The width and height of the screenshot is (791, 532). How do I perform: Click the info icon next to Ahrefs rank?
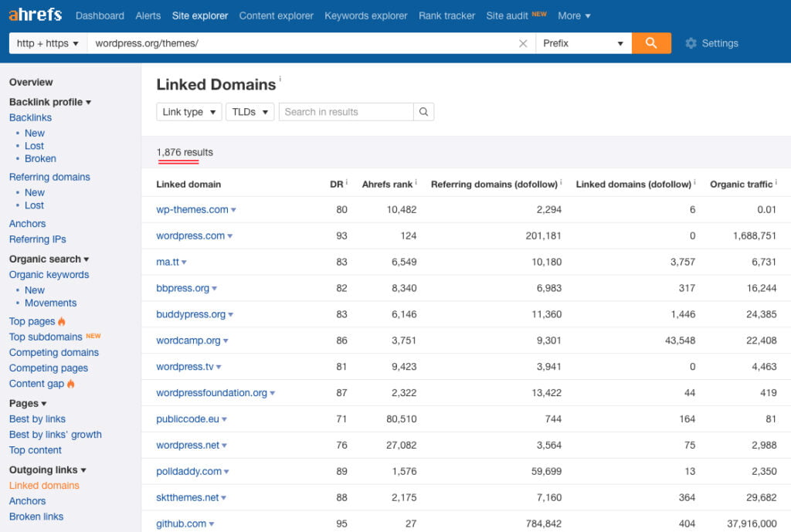pyautogui.click(x=416, y=182)
